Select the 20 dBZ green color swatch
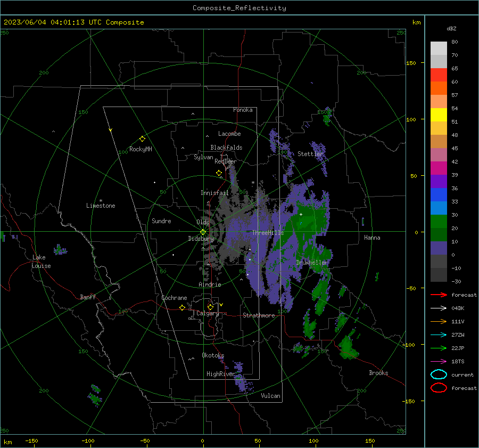Viewport: 479px width, 448px height. (439, 222)
